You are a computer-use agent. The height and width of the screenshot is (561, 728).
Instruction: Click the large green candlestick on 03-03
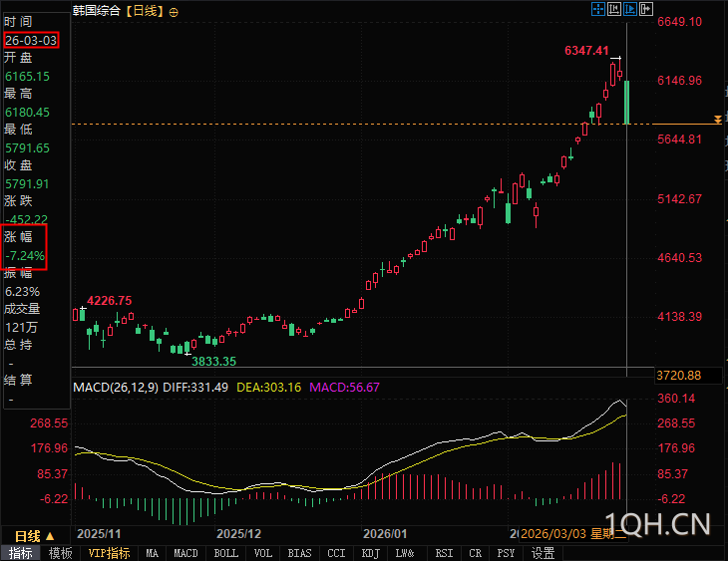pyautogui.click(x=627, y=103)
